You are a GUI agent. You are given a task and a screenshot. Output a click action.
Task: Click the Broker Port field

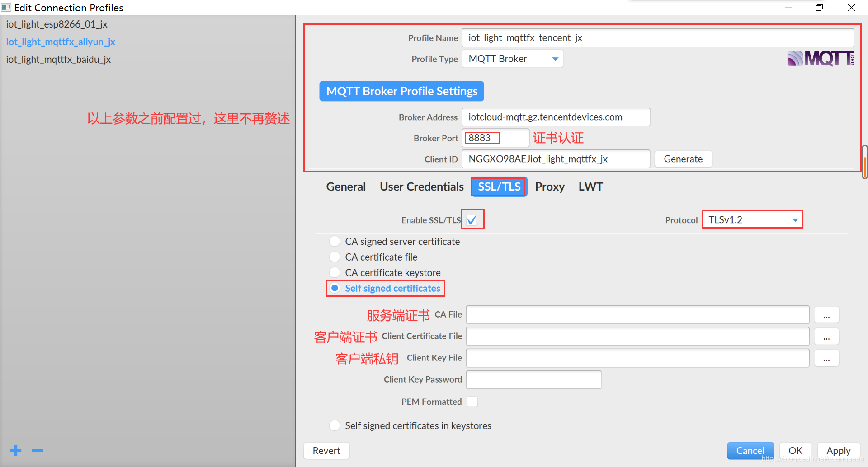pos(495,138)
